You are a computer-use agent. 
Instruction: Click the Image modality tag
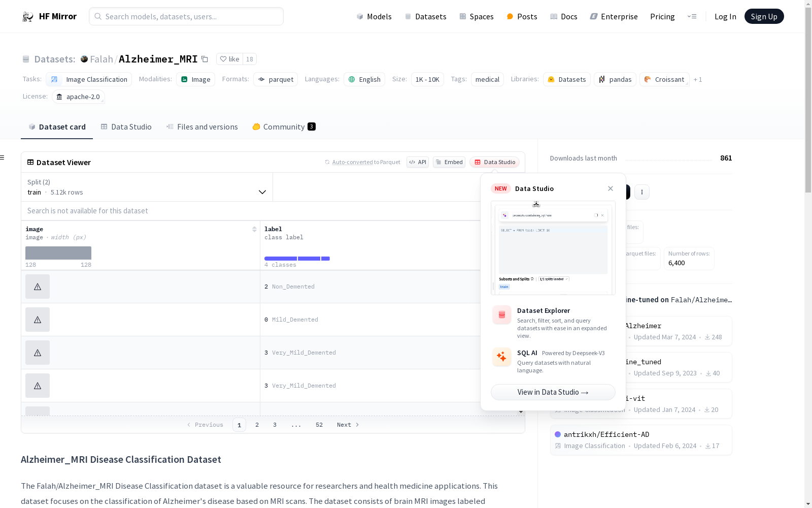[196, 79]
